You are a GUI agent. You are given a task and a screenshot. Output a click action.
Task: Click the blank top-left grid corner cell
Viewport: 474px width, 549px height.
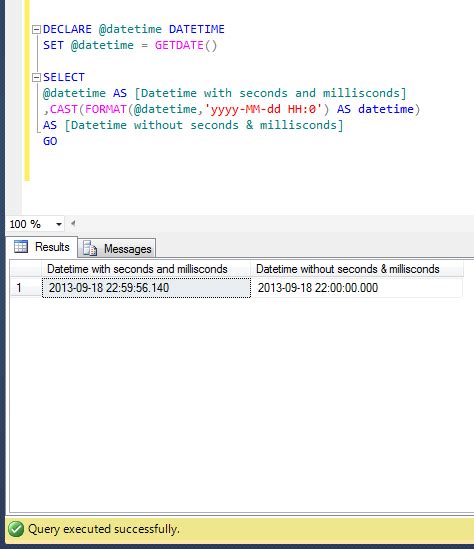(26, 269)
